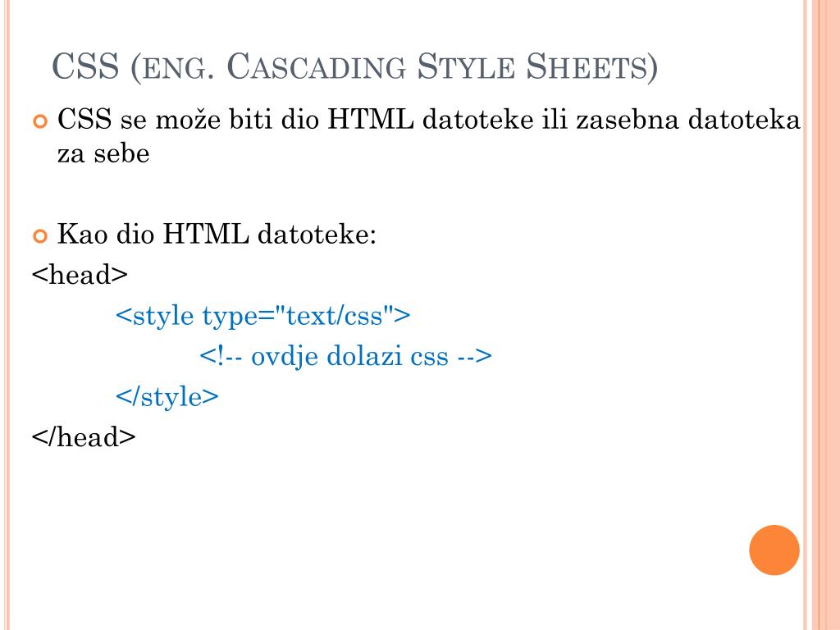840x630 pixels.
Task: Click the pink border on left edge
Action: (7, 315)
